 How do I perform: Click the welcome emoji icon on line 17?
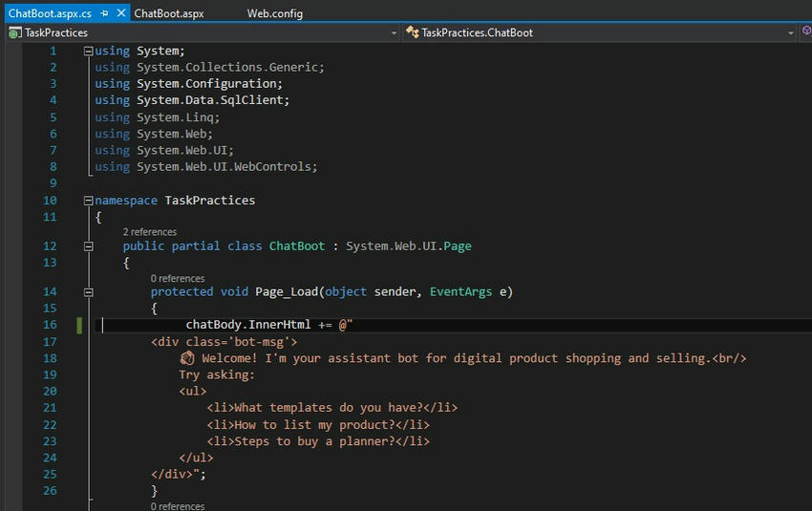[188, 358]
